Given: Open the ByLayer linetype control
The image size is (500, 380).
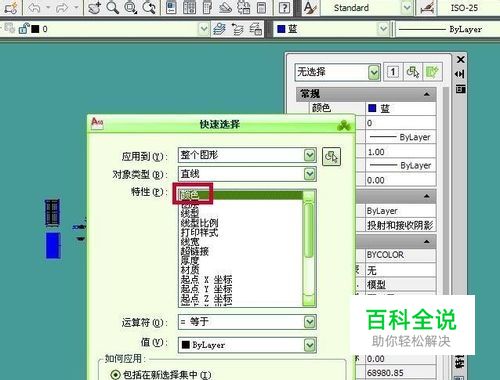Looking at the screenshot, I should [x=448, y=29].
